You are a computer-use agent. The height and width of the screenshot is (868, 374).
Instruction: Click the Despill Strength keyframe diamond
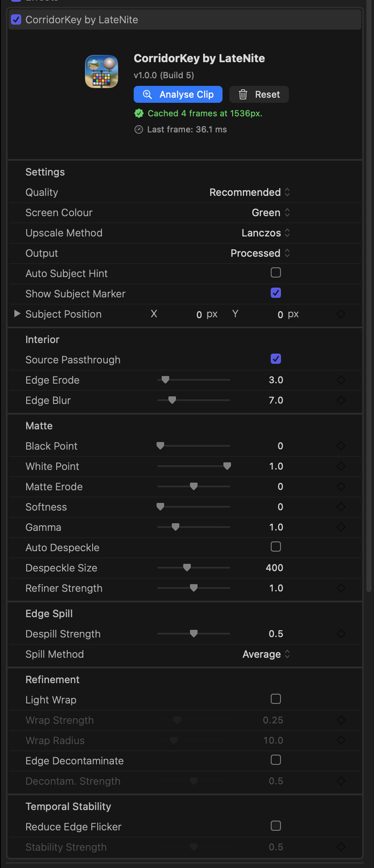[341, 634]
